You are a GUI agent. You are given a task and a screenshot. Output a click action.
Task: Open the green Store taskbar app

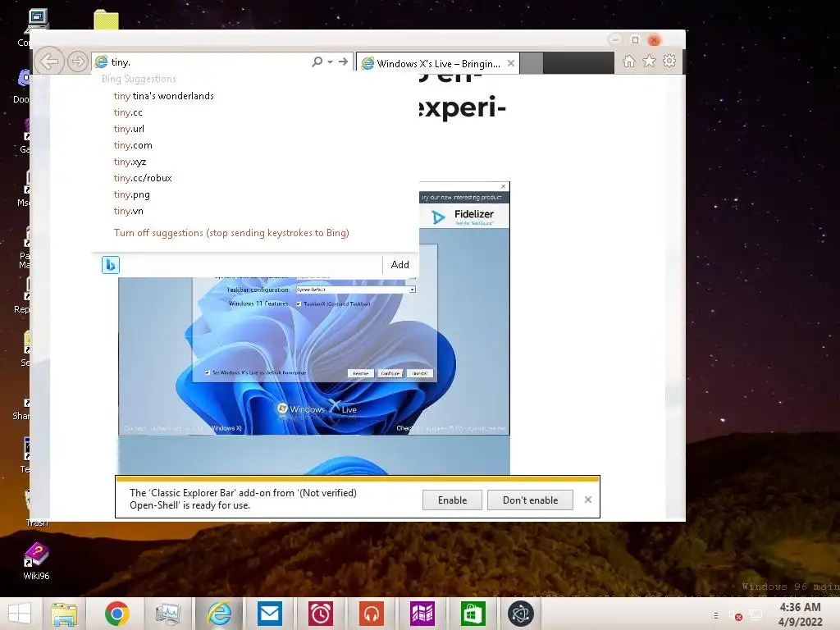pos(472,614)
